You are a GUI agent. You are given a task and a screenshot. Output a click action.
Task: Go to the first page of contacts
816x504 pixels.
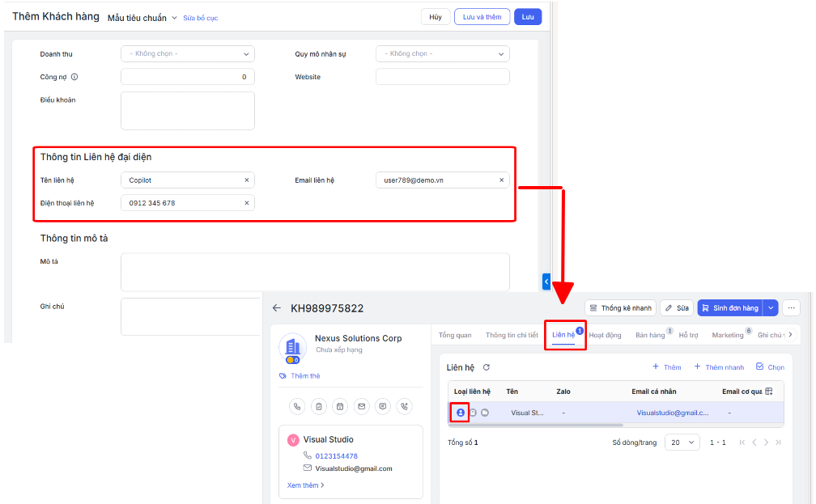[742, 443]
